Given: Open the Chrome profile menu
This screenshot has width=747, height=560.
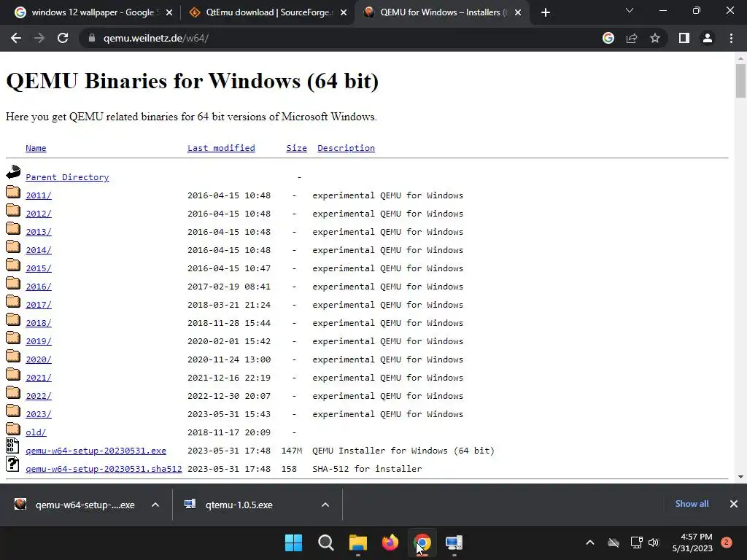Looking at the screenshot, I should (708, 38).
